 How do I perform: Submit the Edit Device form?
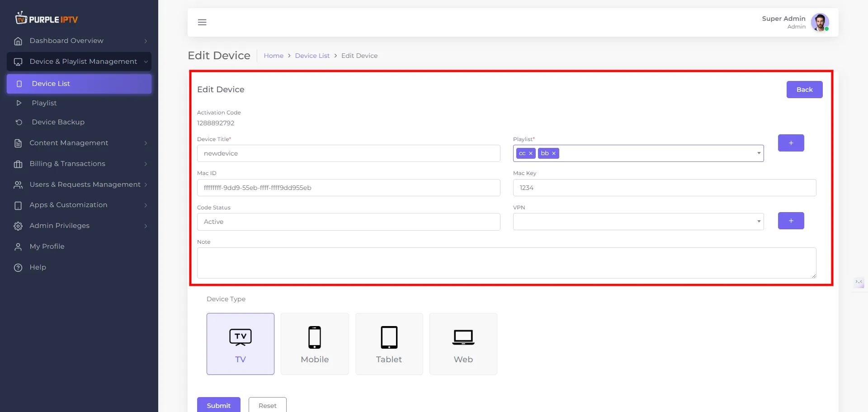219,405
